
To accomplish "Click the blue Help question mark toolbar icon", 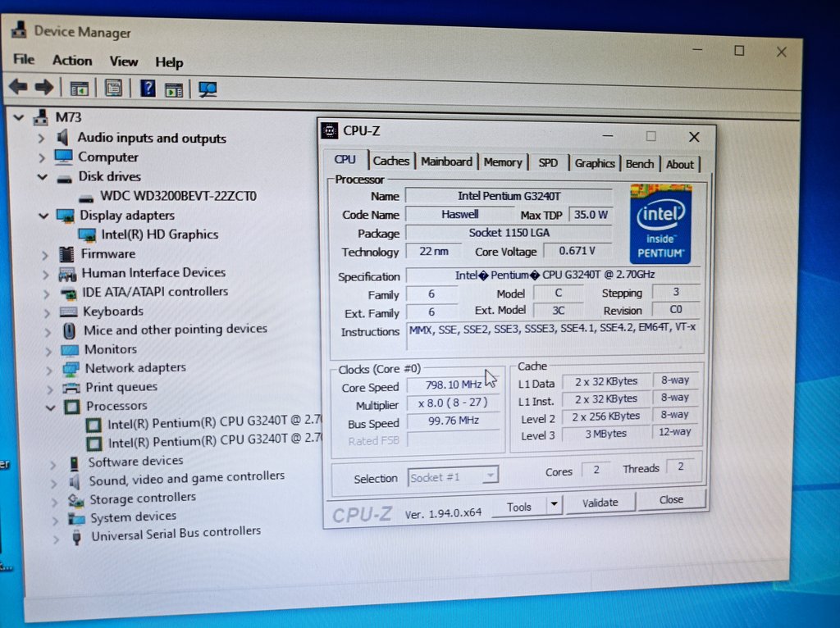I will click(148, 88).
